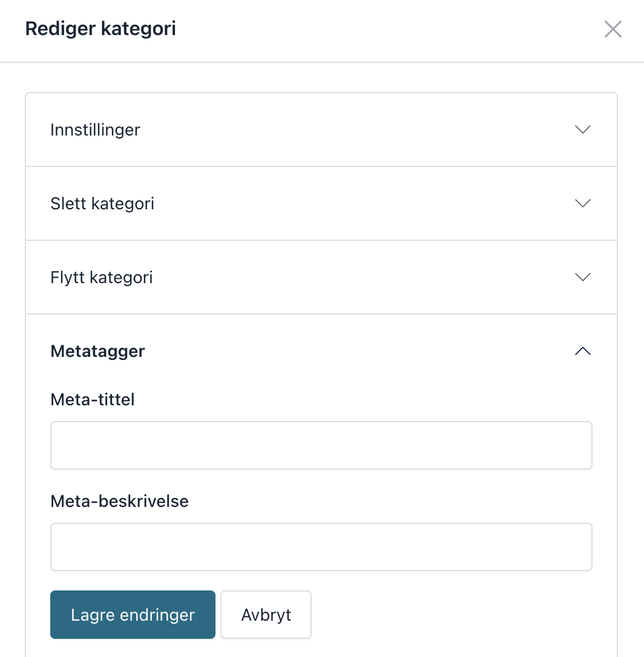The image size is (644, 657).
Task: Collapse Metatagger using the up chevron
Action: click(583, 351)
